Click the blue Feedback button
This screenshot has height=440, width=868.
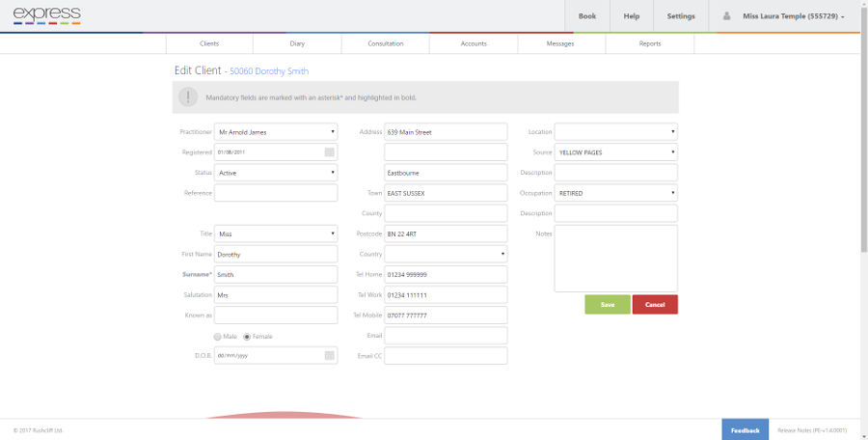tap(746, 430)
